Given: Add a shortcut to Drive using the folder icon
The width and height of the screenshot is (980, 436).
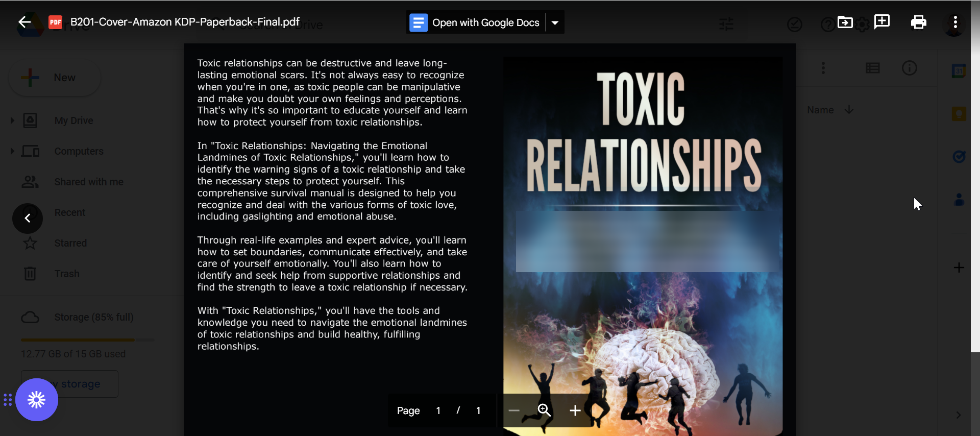Looking at the screenshot, I should (x=845, y=22).
